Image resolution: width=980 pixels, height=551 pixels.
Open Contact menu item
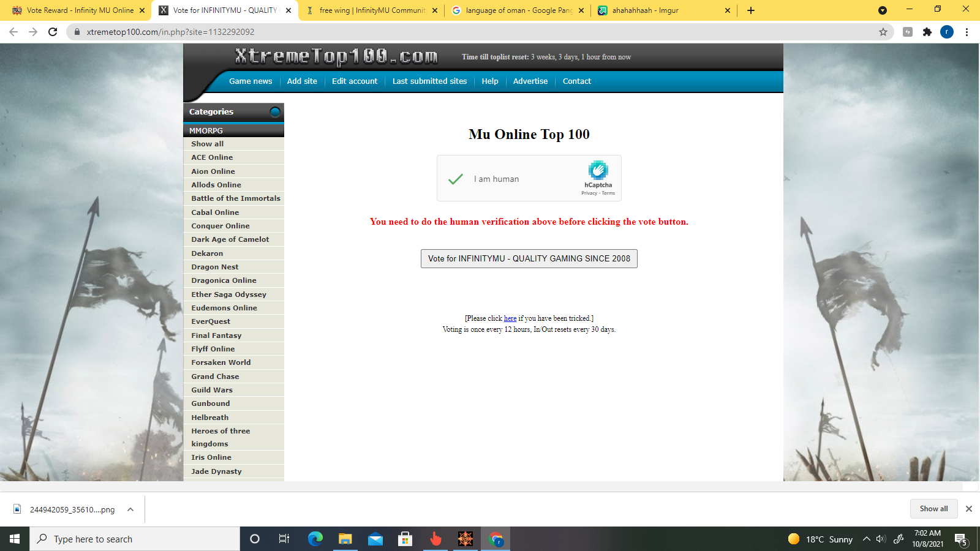pos(577,81)
